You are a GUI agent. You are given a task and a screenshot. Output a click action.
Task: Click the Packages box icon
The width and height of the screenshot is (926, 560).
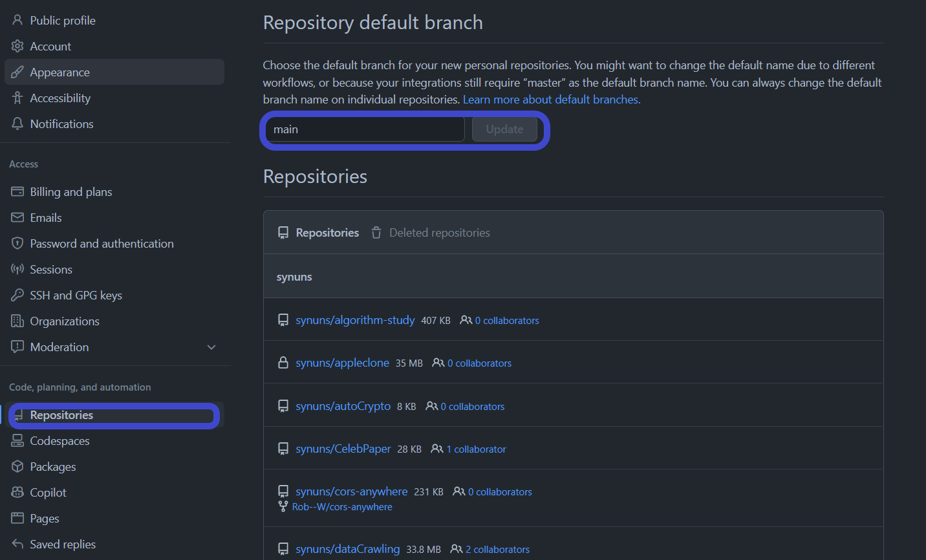[x=17, y=466]
